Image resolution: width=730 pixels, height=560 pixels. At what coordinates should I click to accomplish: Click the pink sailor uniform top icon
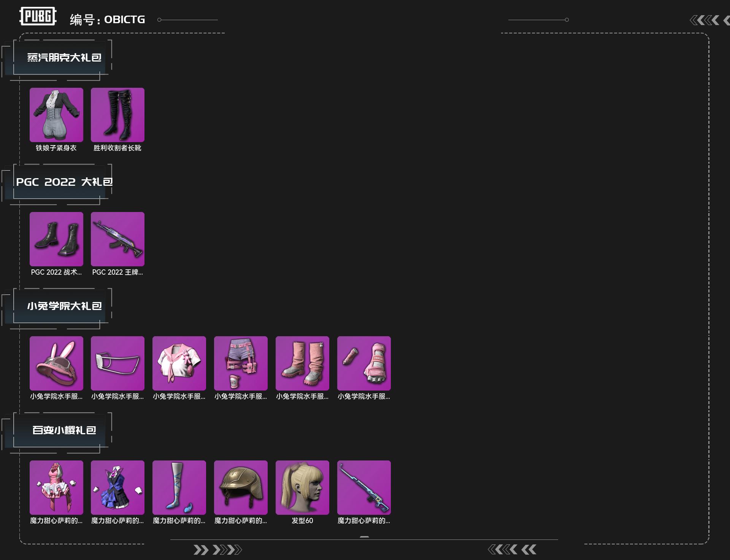point(179,363)
